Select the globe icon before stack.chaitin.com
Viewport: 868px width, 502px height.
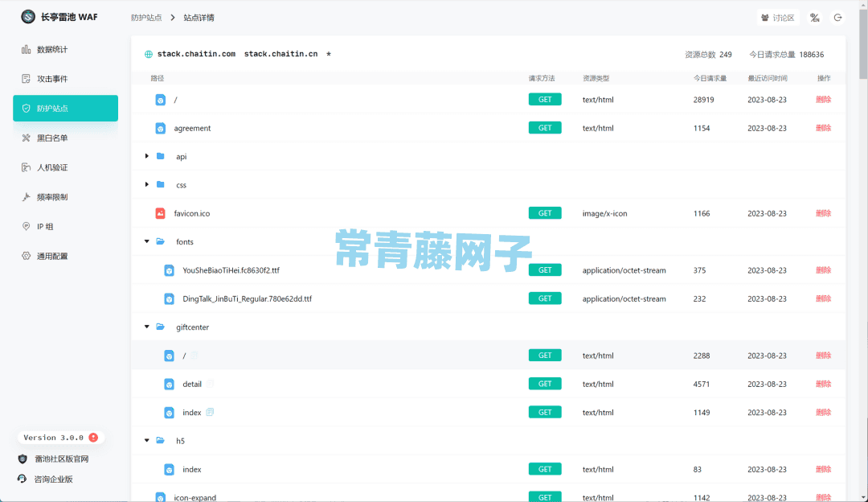click(149, 53)
